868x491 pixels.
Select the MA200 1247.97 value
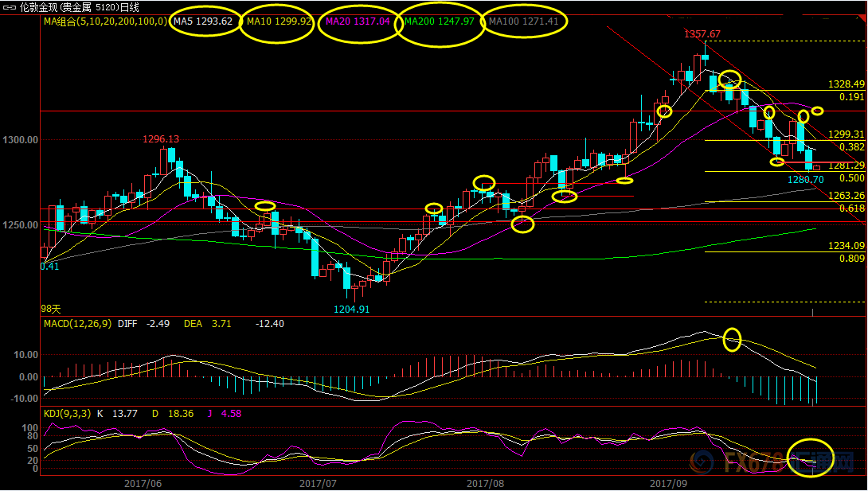[440, 21]
